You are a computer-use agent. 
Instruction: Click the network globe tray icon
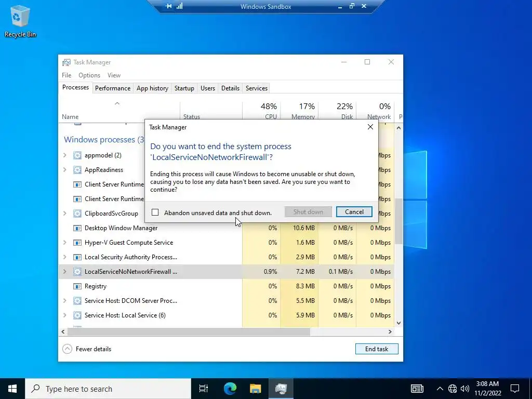(x=453, y=389)
